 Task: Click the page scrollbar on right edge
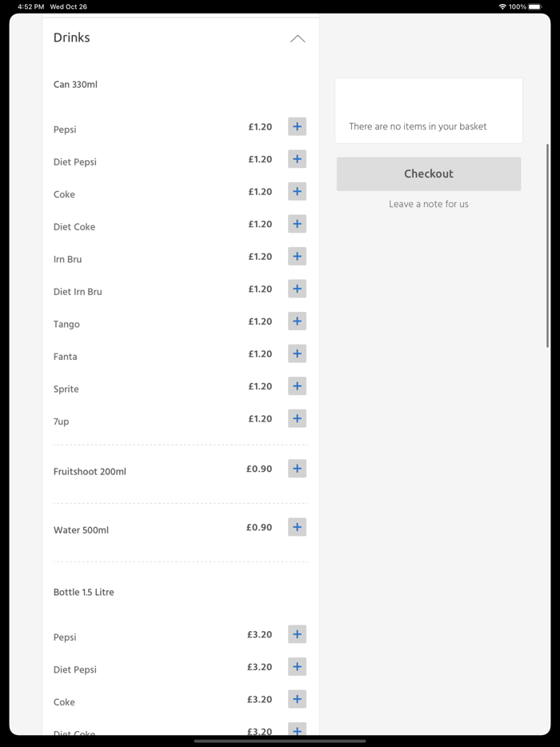pyautogui.click(x=547, y=245)
